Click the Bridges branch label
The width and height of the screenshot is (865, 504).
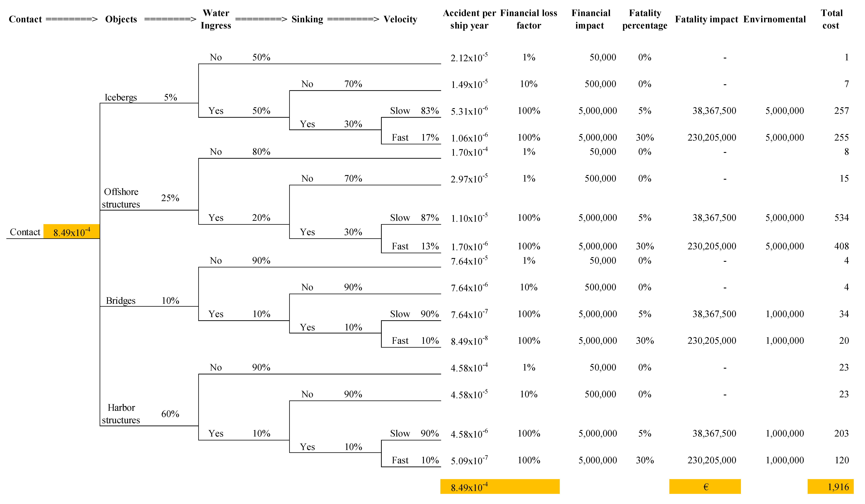[120, 301]
